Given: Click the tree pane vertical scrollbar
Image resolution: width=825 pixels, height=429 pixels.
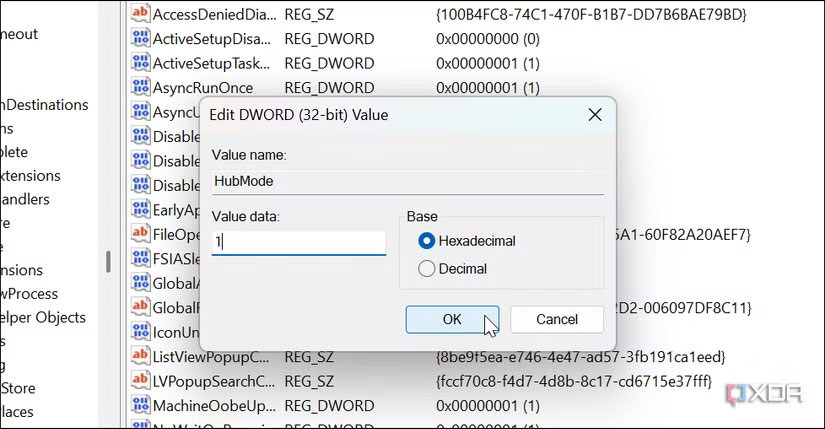Looking at the screenshot, I should click(108, 262).
